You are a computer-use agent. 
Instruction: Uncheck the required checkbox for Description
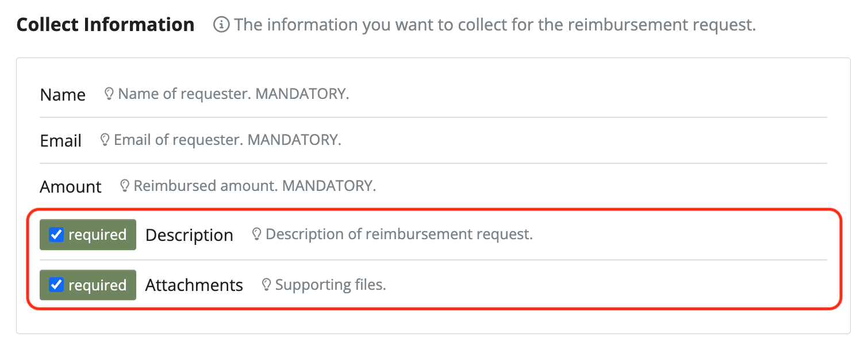coord(56,235)
